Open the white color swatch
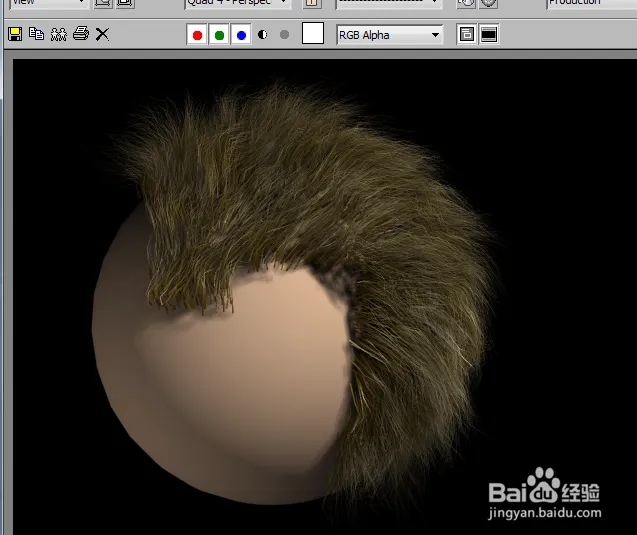Screen dimensions: 637x535 (x=313, y=33)
